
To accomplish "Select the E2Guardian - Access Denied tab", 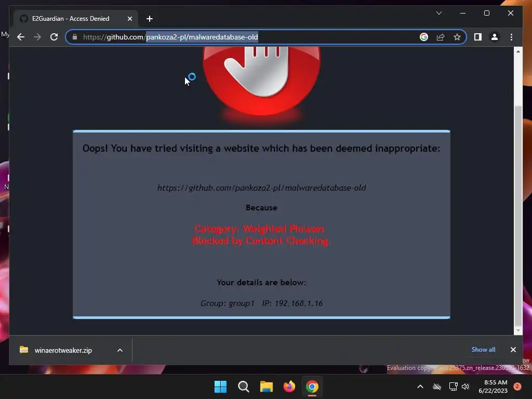I will click(x=76, y=19).
